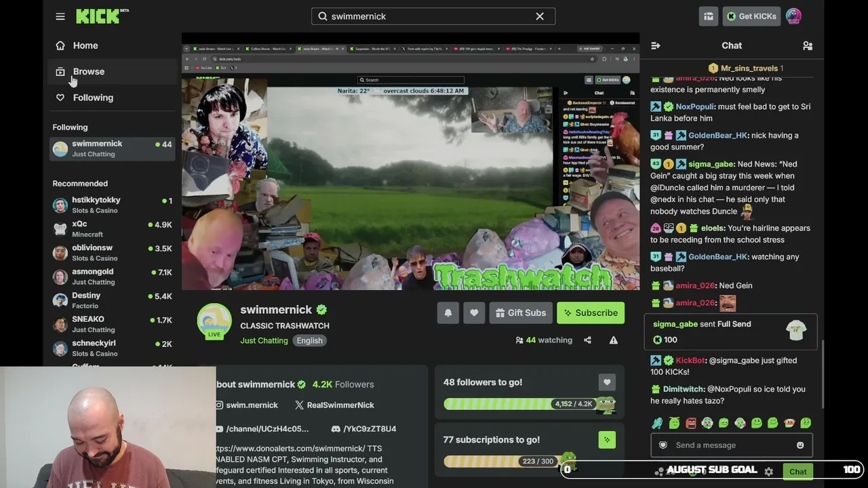Viewport: 868px width, 488px height.
Task: Open recommended channel oblivionsw
Action: pyautogui.click(x=113, y=252)
